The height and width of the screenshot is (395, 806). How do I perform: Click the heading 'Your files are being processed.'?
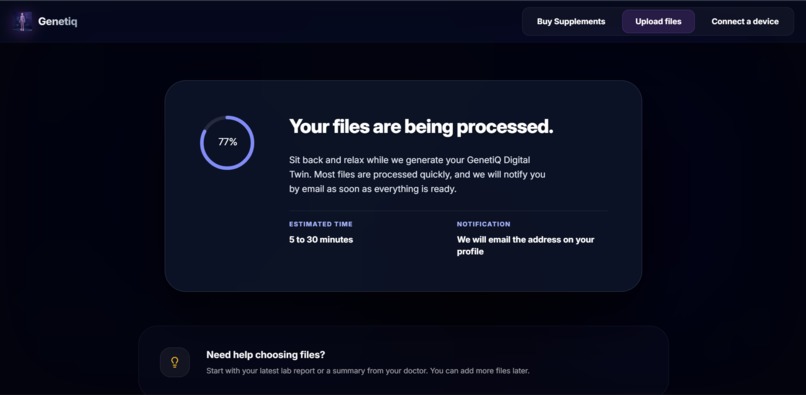click(421, 127)
